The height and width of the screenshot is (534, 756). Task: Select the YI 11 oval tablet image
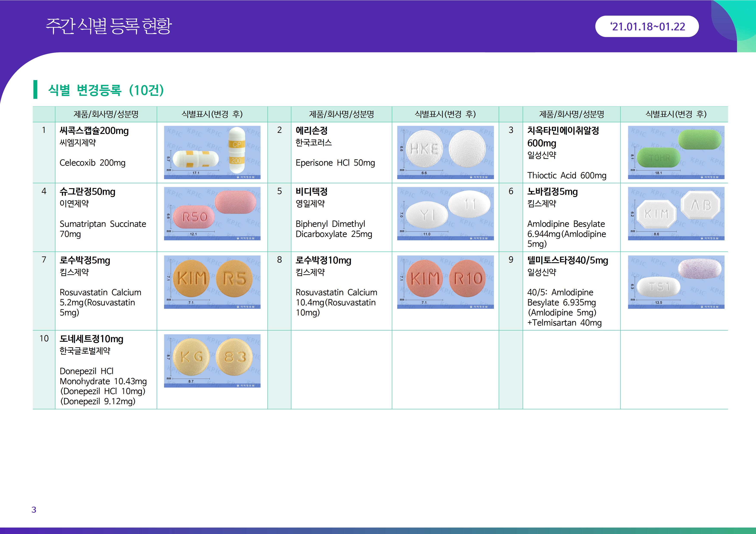(445, 214)
